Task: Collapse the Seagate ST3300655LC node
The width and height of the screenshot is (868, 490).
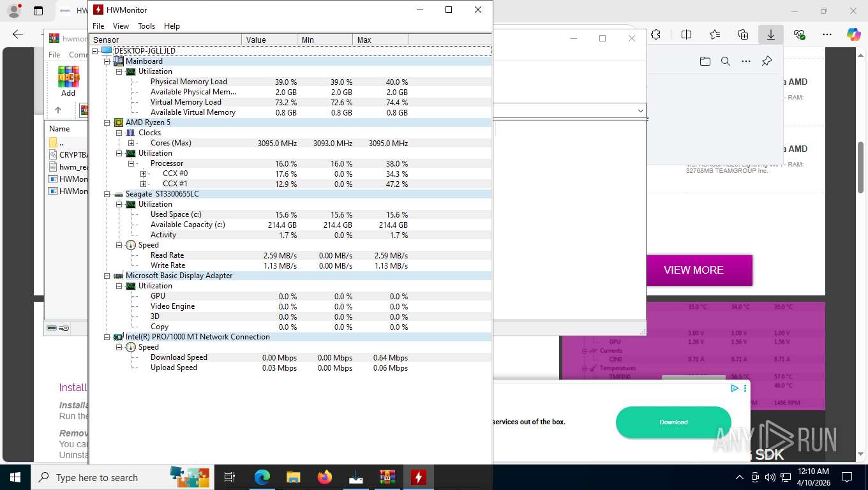Action: tap(107, 194)
